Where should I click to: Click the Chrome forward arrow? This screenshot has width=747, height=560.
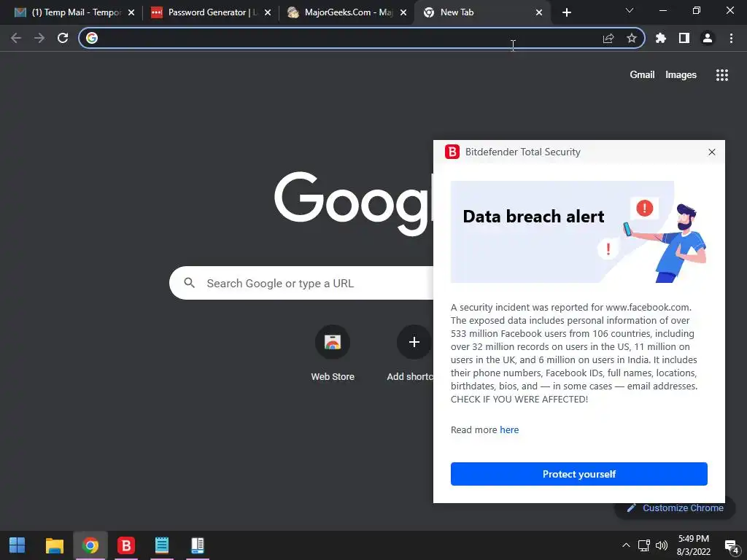tap(39, 38)
